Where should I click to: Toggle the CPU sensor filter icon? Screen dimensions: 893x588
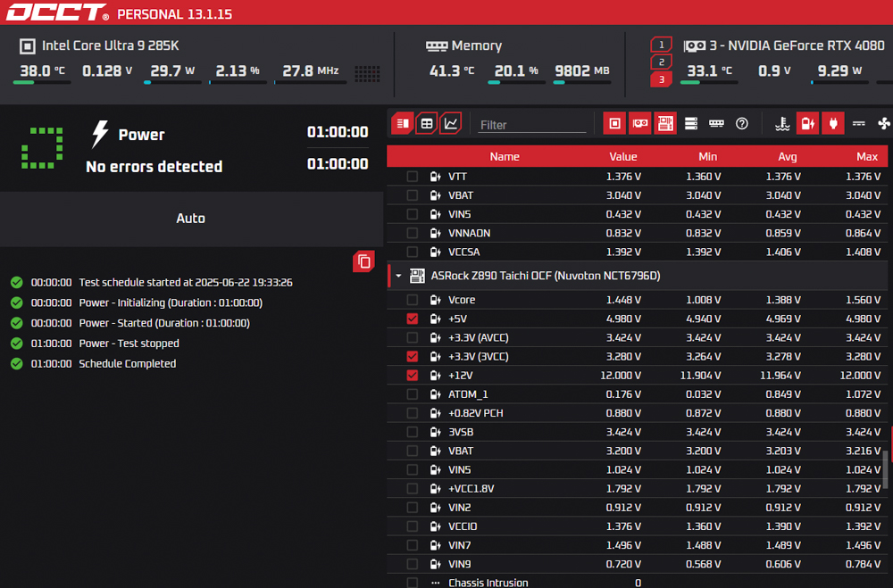coord(614,123)
